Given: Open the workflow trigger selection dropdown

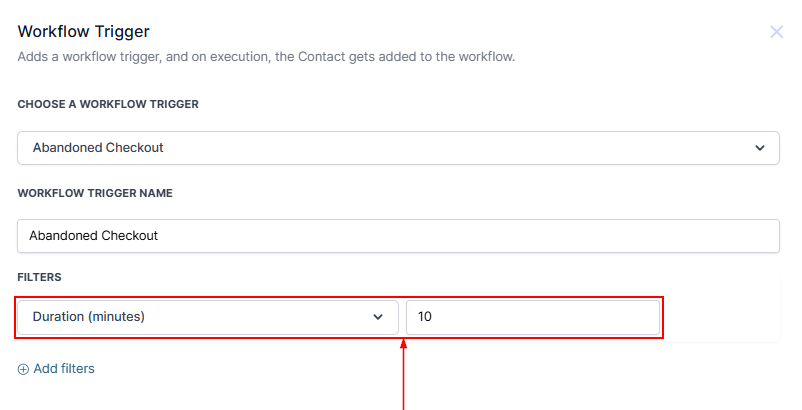Looking at the screenshot, I should pyautogui.click(x=398, y=148).
